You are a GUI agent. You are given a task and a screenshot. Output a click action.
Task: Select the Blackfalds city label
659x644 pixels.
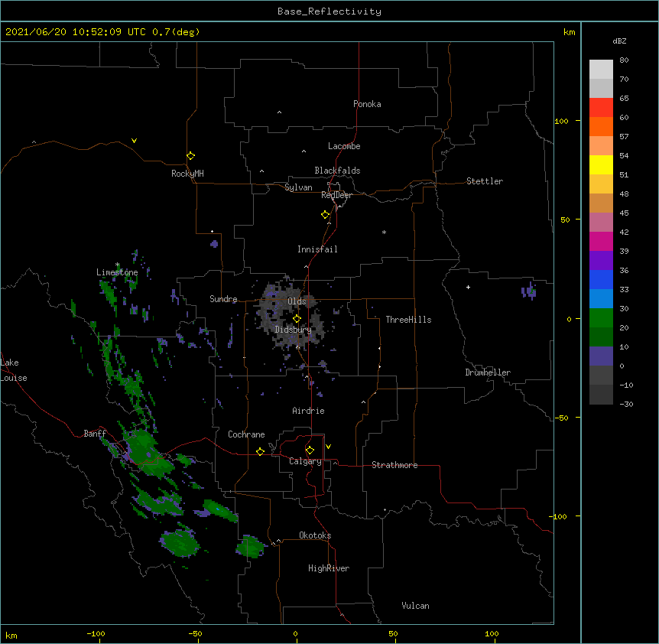(337, 171)
